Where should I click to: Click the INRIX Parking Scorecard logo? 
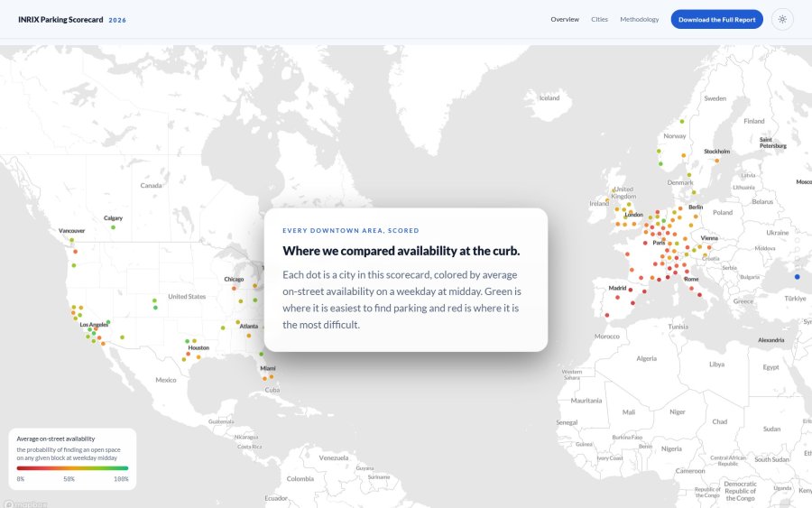click(x=60, y=20)
